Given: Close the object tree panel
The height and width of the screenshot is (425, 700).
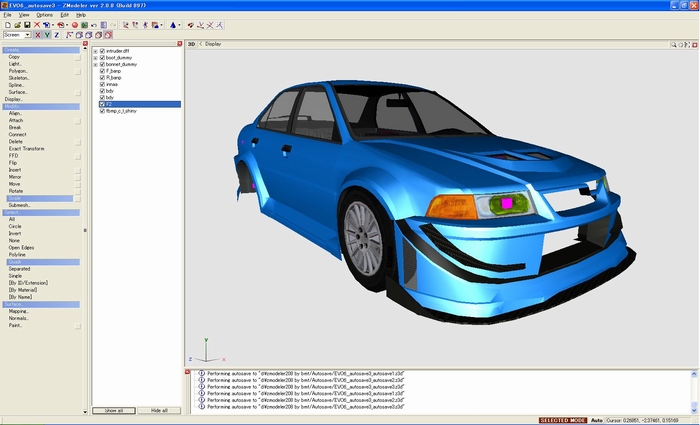Looking at the screenshot, I should point(180,44).
